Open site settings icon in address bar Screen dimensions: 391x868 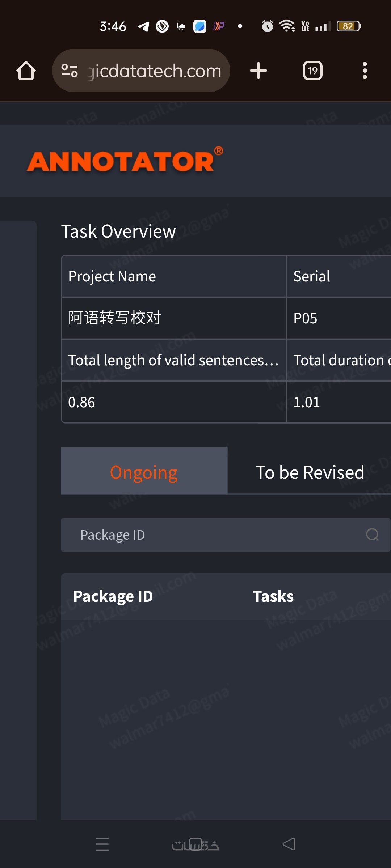(x=70, y=71)
